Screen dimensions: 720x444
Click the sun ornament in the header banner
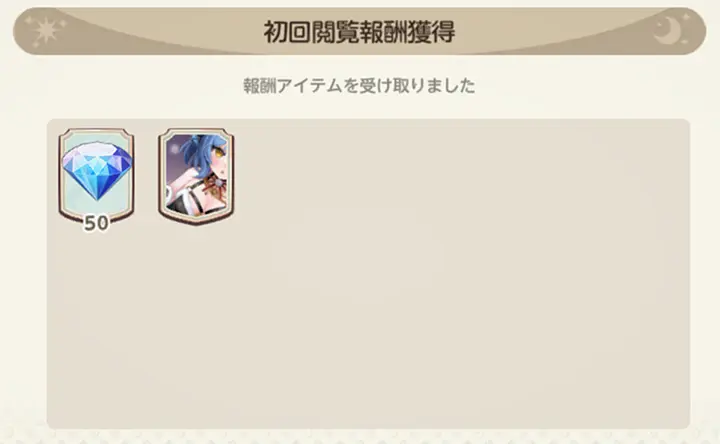tap(45, 31)
